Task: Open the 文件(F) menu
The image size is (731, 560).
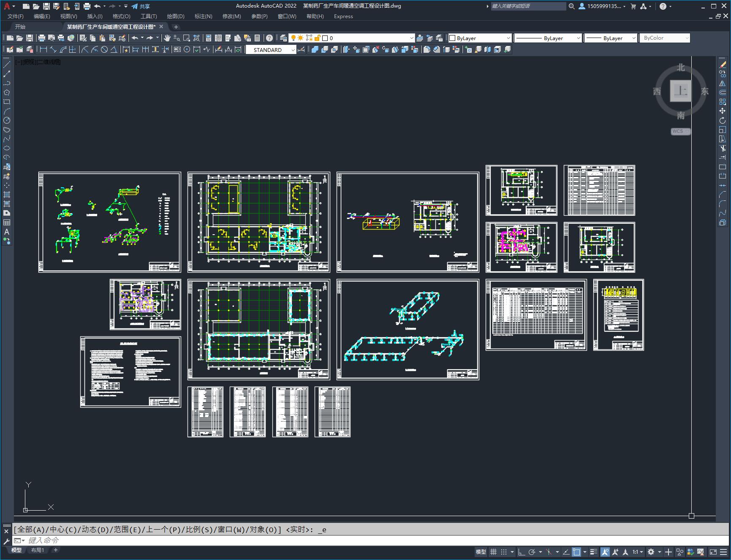Action: (16, 16)
